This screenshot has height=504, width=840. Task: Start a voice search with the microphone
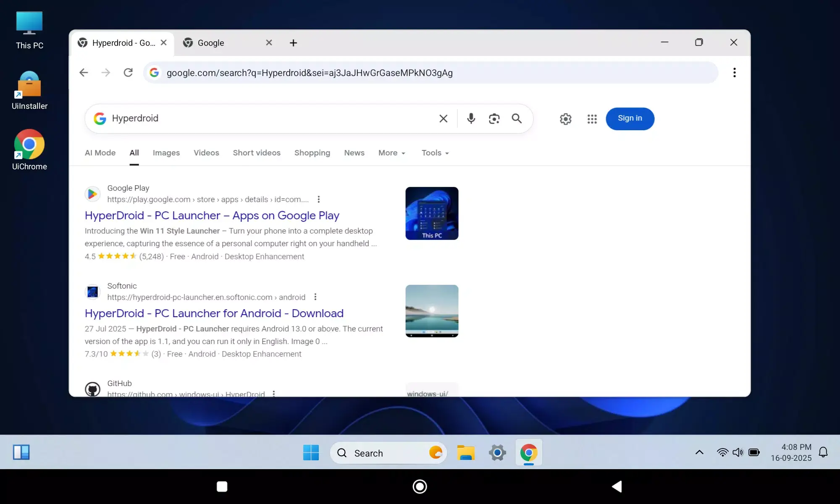[x=471, y=119]
